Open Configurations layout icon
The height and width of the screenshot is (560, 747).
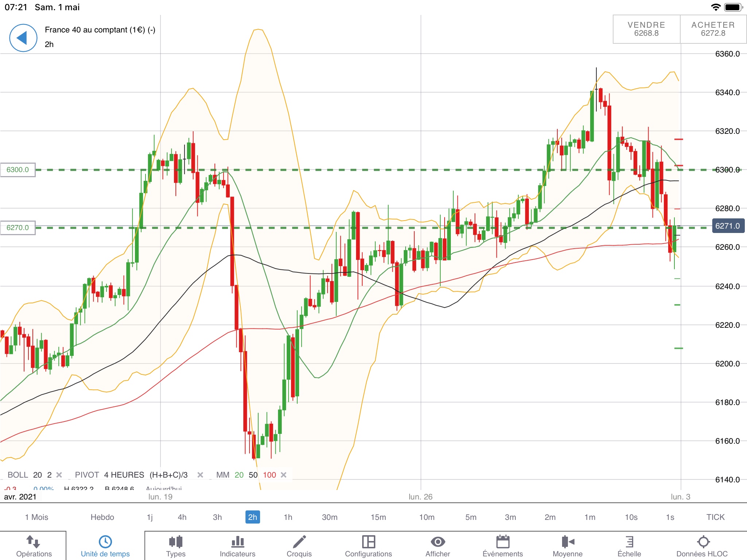(x=368, y=542)
